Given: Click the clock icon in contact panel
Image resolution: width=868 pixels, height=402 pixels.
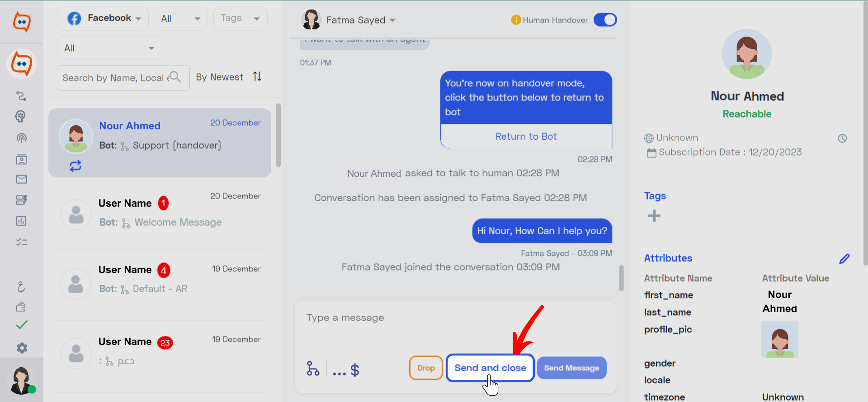Looking at the screenshot, I should click(842, 138).
